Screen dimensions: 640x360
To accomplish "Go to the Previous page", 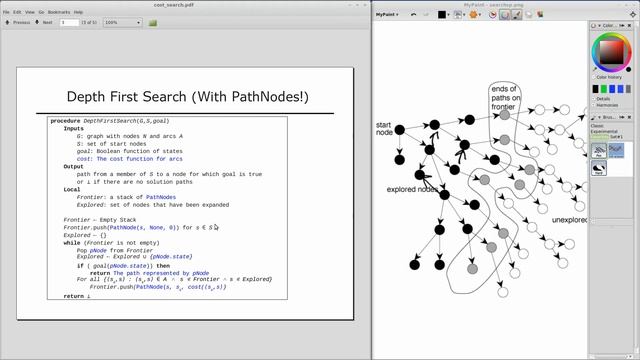I will 18,22.
